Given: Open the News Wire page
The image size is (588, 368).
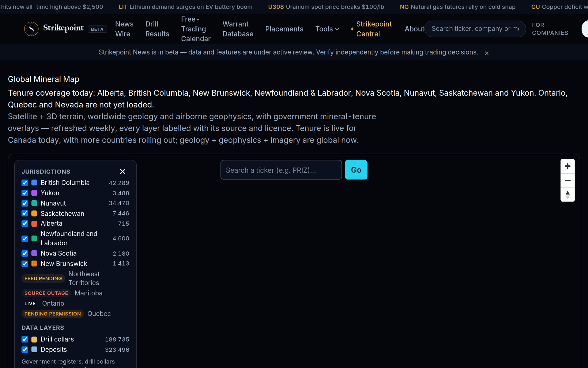Looking at the screenshot, I should pos(124,29).
